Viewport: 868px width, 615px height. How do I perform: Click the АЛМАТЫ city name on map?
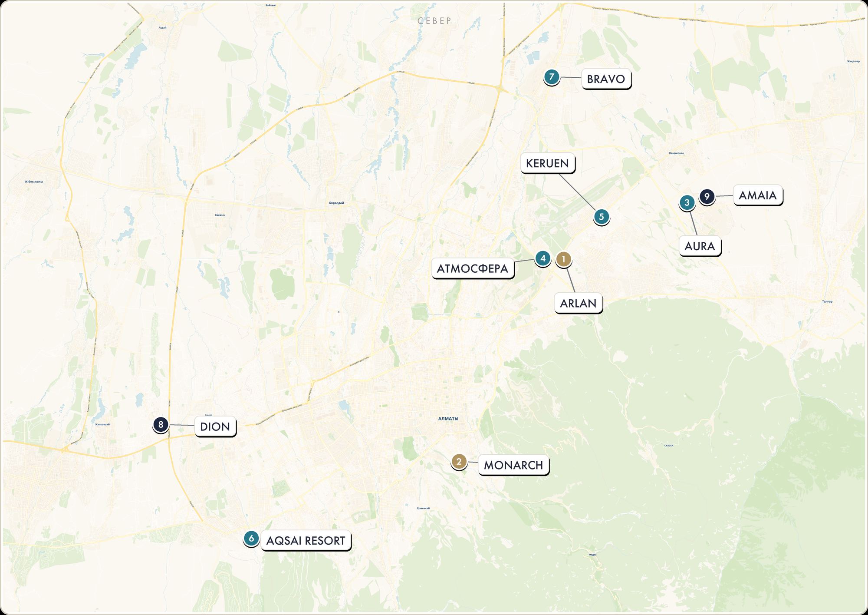click(x=448, y=419)
